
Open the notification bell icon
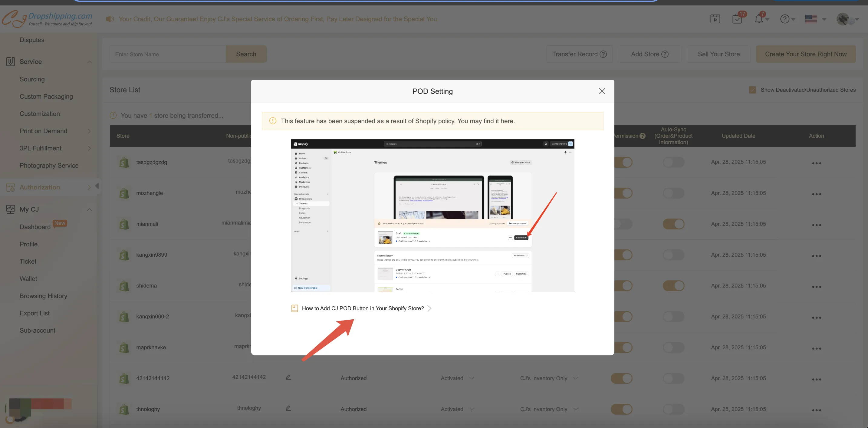tap(758, 19)
